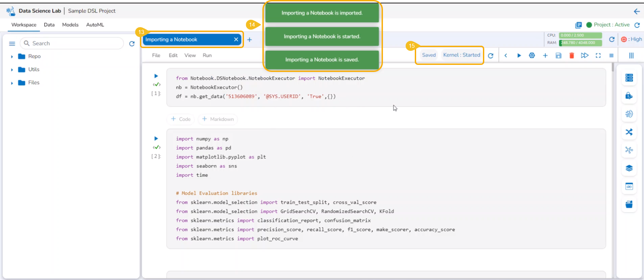Click the RAM usage progress bar

pos(580,43)
